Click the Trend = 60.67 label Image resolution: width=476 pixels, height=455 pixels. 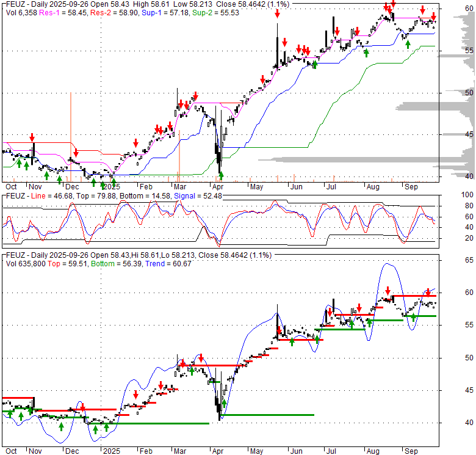point(168,264)
